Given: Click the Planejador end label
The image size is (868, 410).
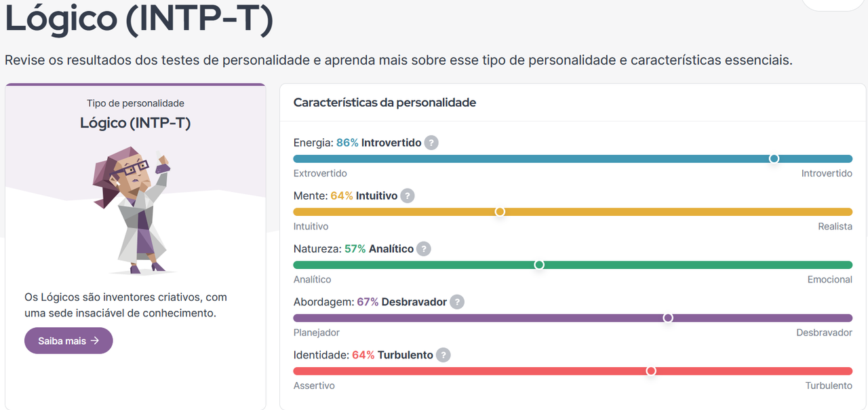Looking at the screenshot, I should (x=317, y=333).
